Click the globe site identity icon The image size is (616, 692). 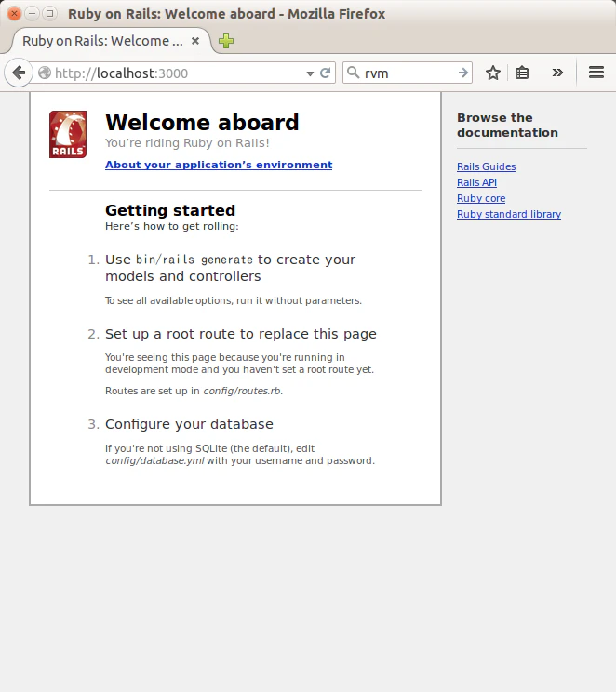(44, 73)
